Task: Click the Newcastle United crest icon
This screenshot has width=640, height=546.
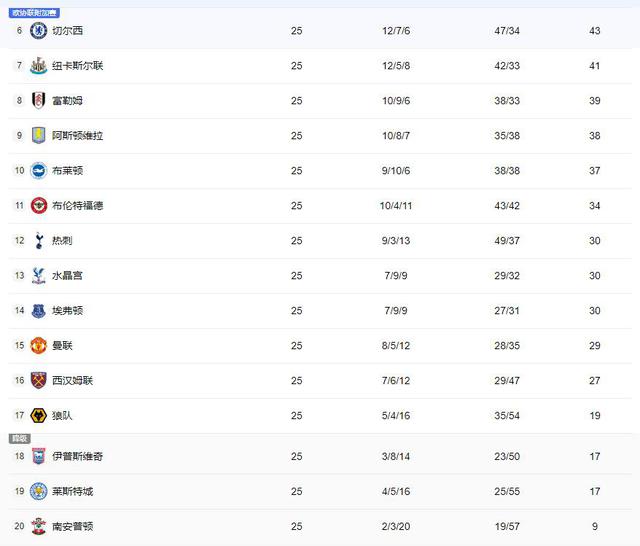Action: [38, 66]
